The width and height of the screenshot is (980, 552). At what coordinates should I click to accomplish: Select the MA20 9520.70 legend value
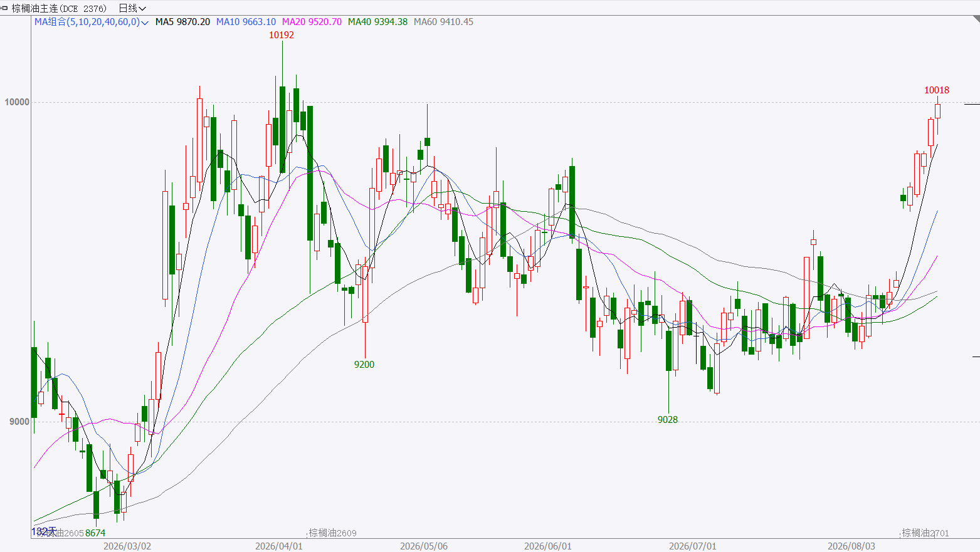(x=312, y=22)
